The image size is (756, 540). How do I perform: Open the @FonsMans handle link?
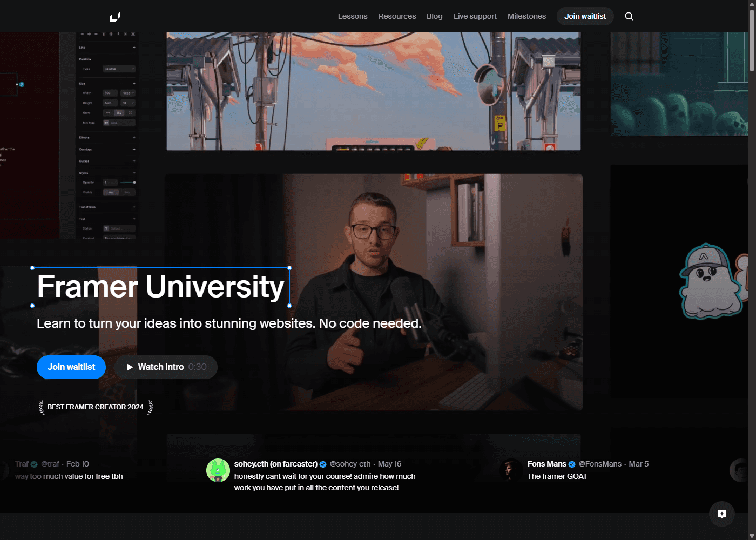point(600,464)
